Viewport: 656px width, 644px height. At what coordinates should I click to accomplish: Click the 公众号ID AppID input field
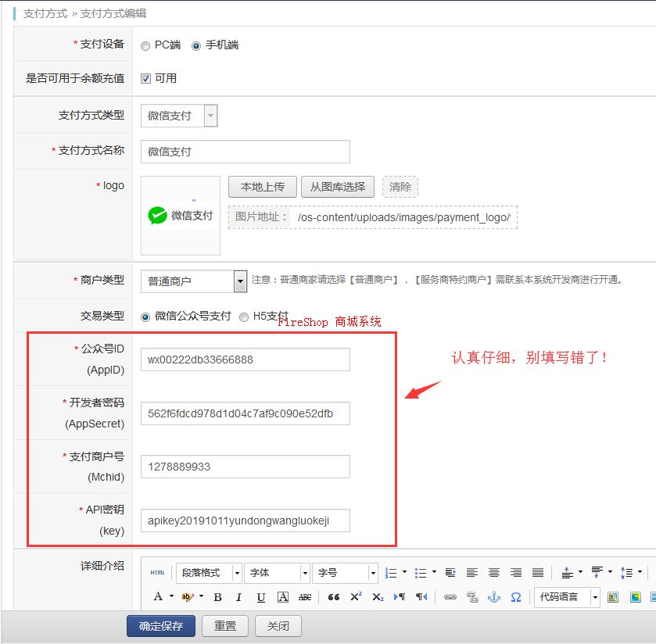(246, 360)
